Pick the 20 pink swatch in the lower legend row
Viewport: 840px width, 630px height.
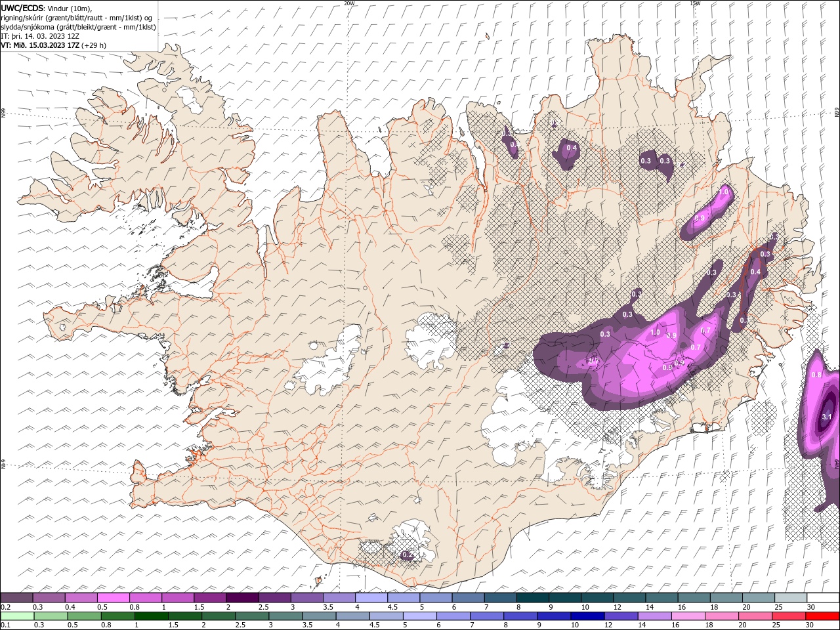click(755, 616)
